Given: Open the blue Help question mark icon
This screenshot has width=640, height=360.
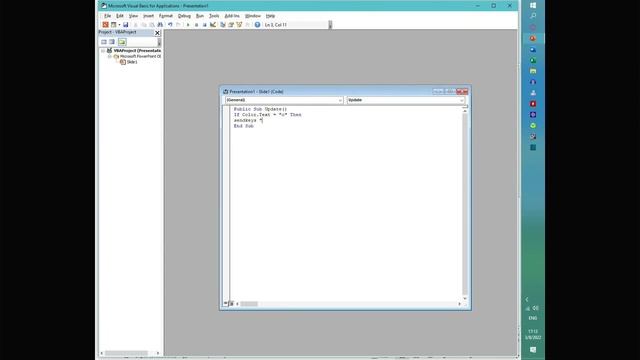Looking at the screenshot, I should (257, 25).
